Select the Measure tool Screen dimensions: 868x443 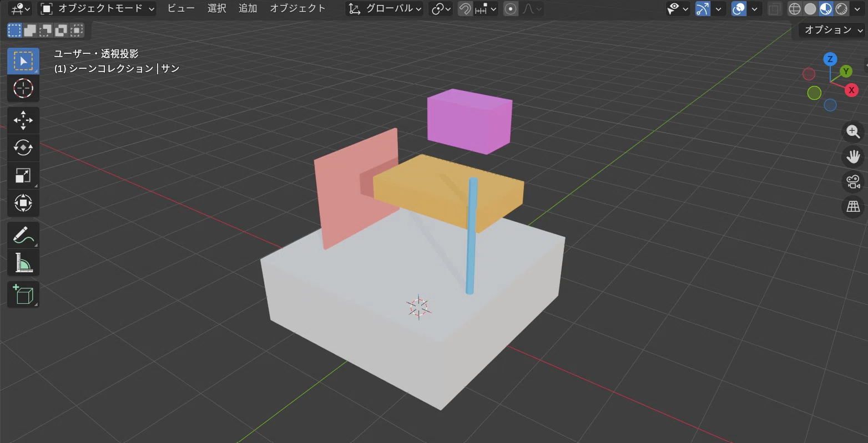pos(23,262)
